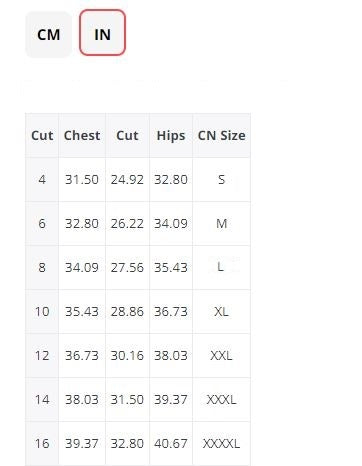Select the size 10 row label
Screen dimensions: 362x466
tap(42, 312)
